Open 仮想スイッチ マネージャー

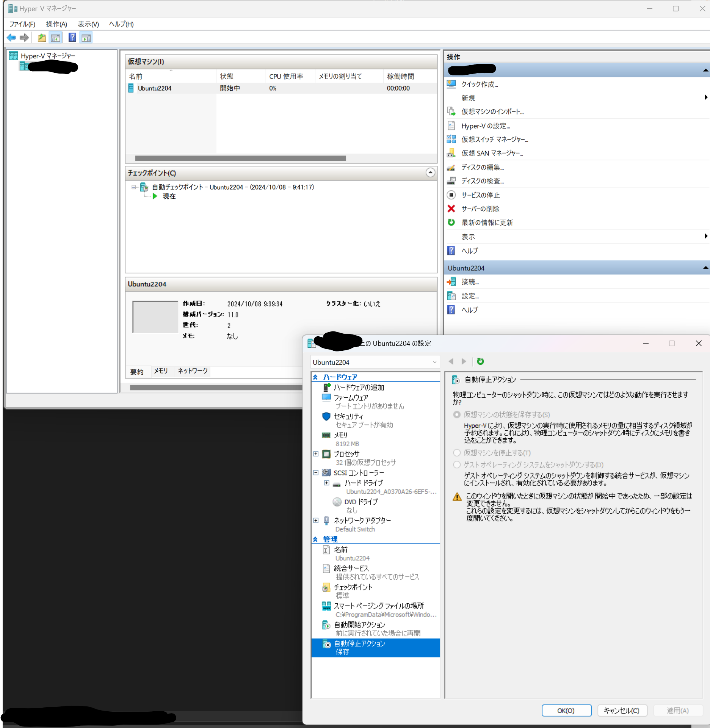coord(494,140)
